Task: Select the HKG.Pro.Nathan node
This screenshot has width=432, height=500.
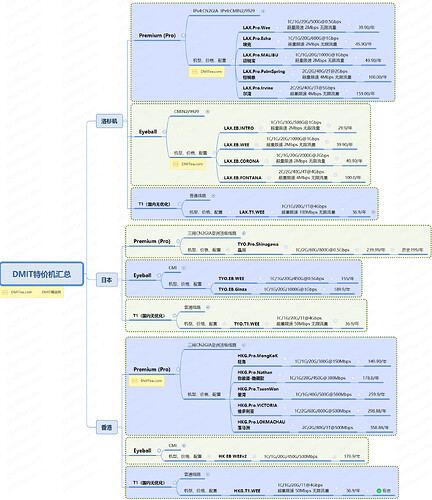Action: coord(255,375)
